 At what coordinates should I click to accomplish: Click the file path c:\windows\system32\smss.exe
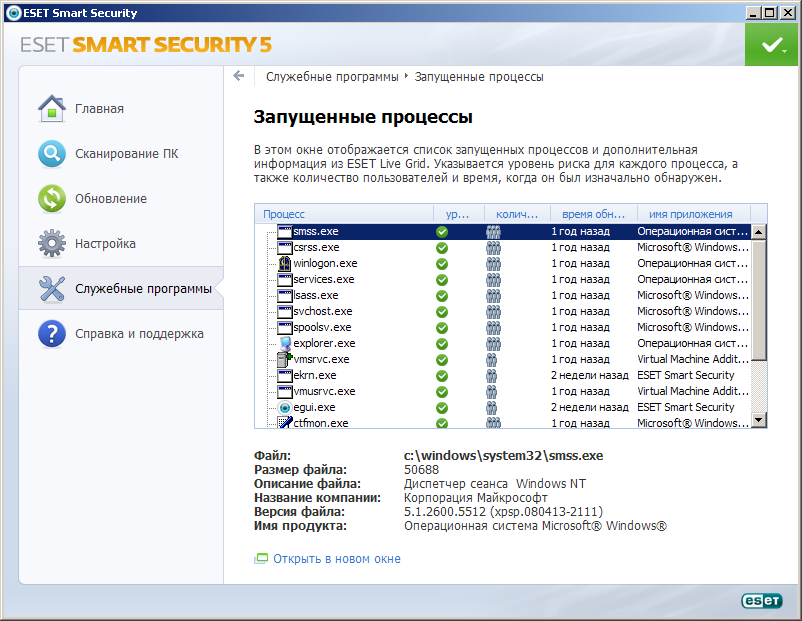coord(503,456)
